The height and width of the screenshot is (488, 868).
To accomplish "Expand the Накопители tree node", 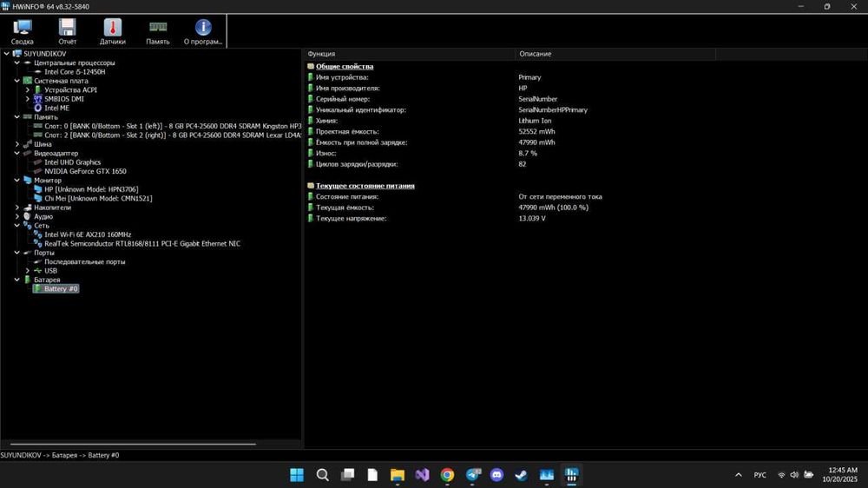I will (x=17, y=208).
